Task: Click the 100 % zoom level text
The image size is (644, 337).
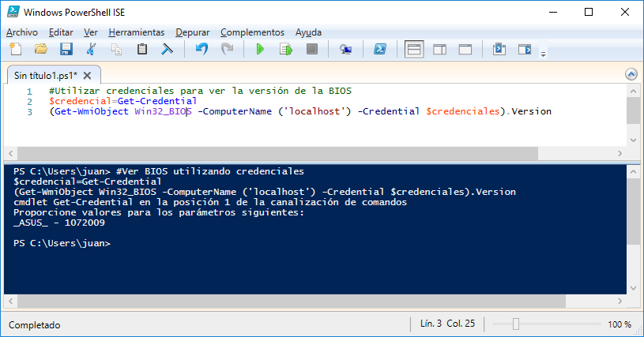Action: click(x=620, y=324)
